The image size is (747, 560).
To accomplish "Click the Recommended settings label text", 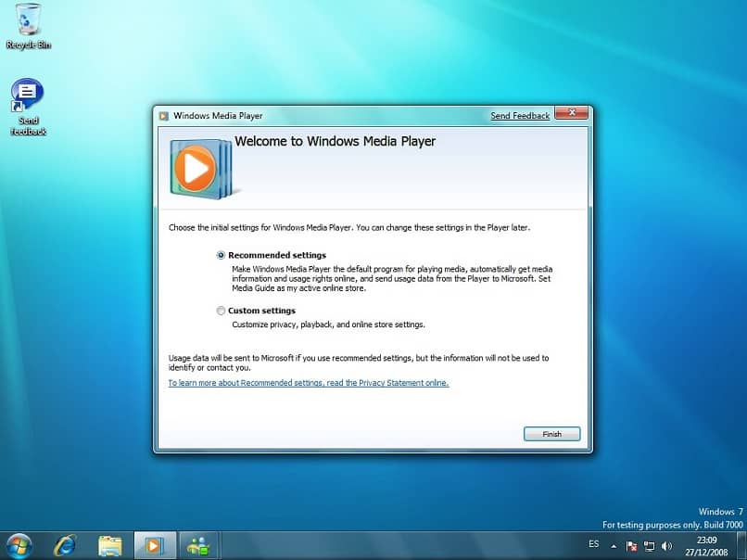I will [x=277, y=256].
